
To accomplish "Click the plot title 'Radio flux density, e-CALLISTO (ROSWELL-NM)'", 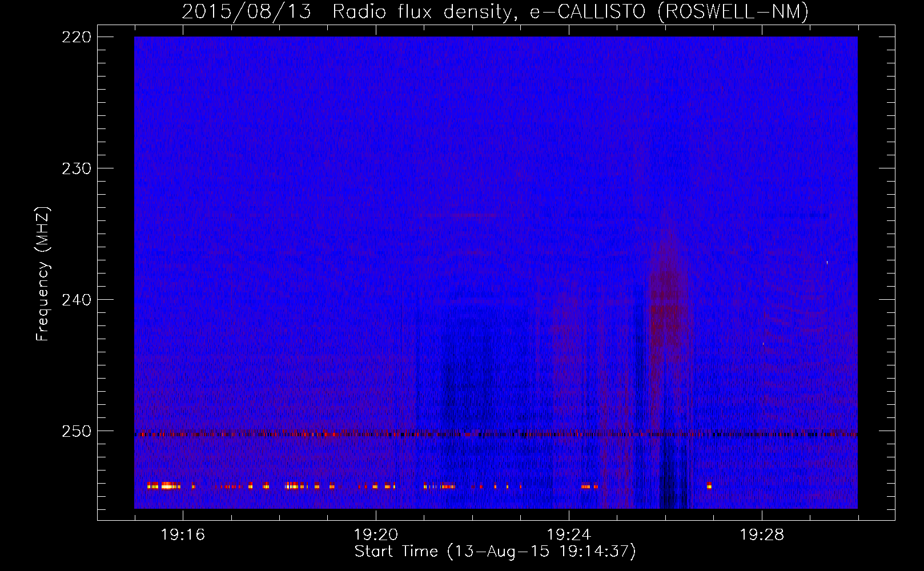I will click(x=571, y=11).
